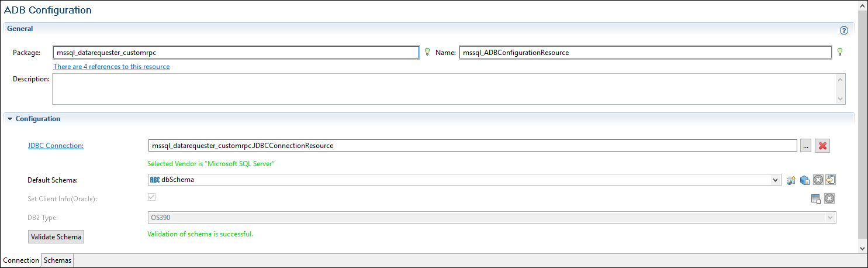Toggle the Set Client Info(Oracle) checkbox
This screenshot has height=268, width=868.
(152, 198)
